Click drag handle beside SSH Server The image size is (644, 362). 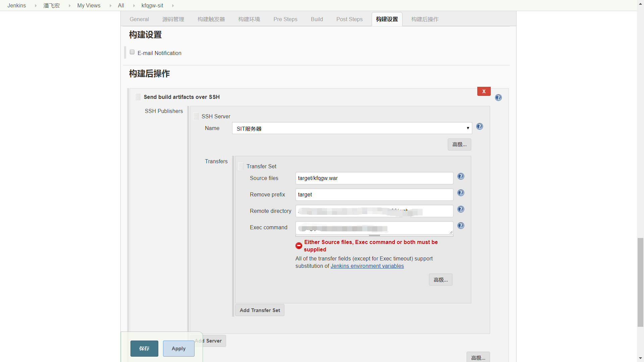(x=196, y=116)
